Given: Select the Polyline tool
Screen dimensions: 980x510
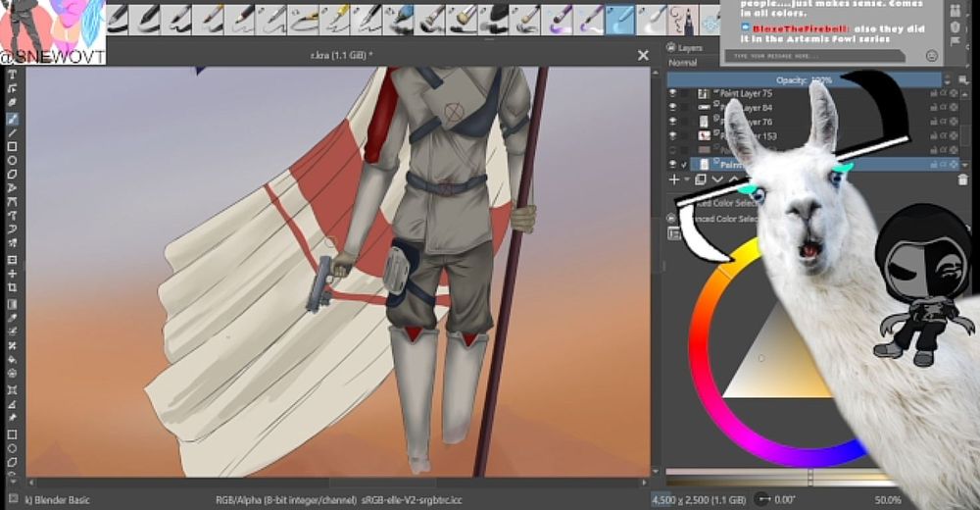Looking at the screenshot, I should [x=12, y=187].
